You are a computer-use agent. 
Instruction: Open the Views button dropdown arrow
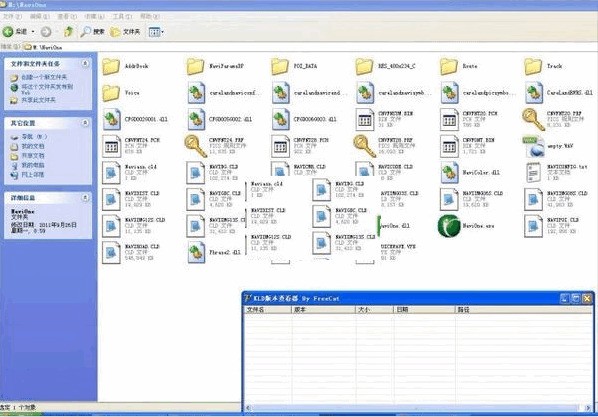[x=163, y=32]
